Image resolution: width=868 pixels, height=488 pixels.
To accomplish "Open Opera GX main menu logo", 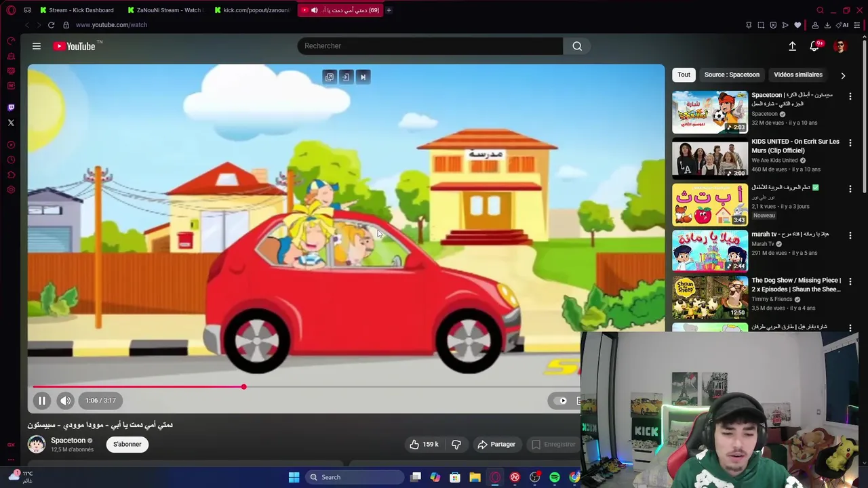I will click(x=11, y=10).
